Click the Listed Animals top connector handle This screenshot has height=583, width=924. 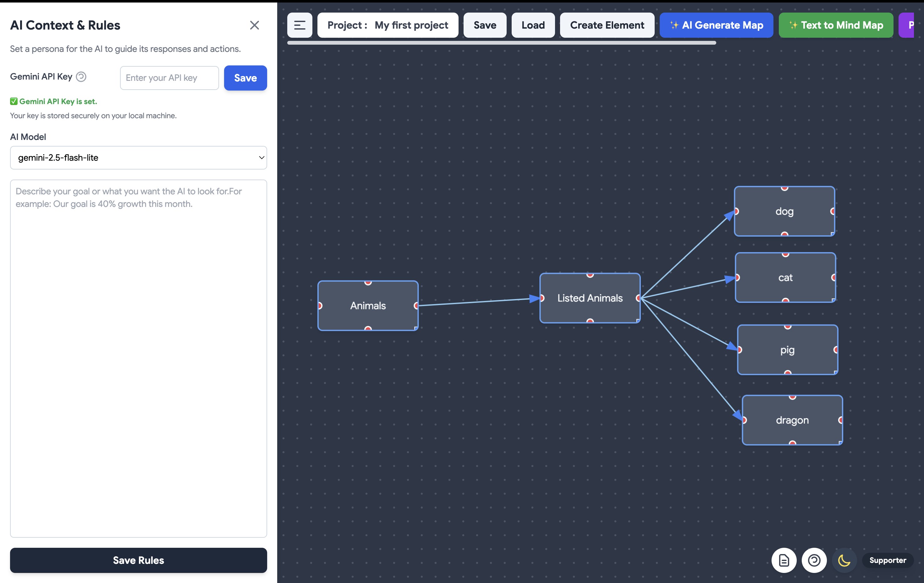(590, 275)
